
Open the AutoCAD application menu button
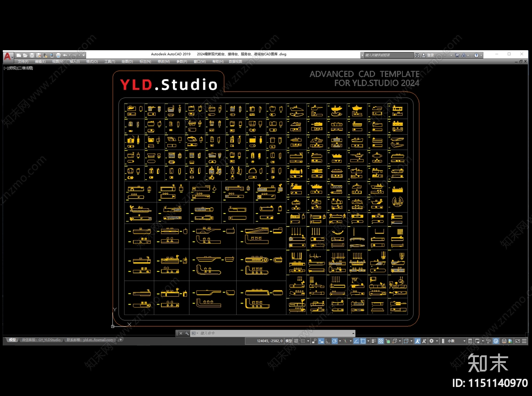click(x=8, y=57)
